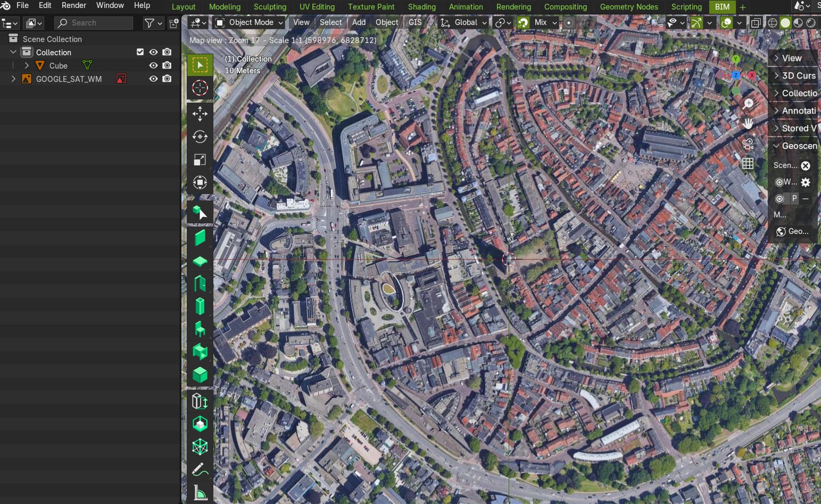The height and width of the screenshot is (504, 821).
Task: Uncheck the Collection exclude checkbox
Action: [140, 52]
